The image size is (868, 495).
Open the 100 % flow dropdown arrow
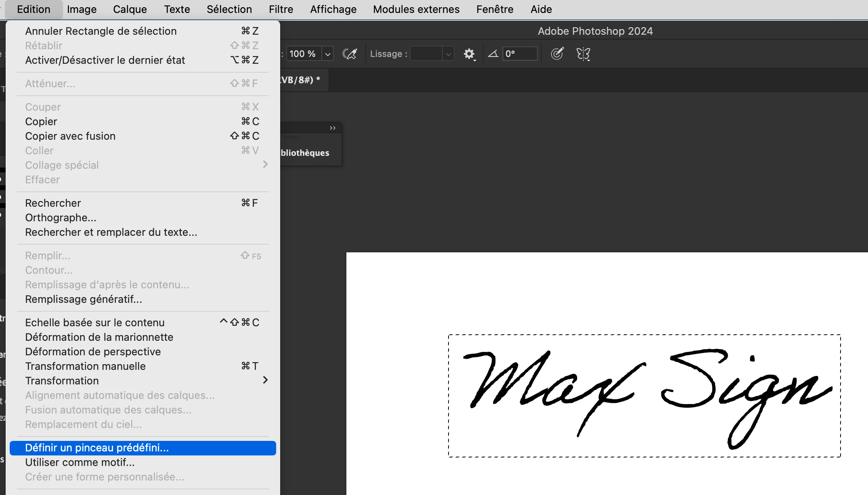(x=328, y=54)
